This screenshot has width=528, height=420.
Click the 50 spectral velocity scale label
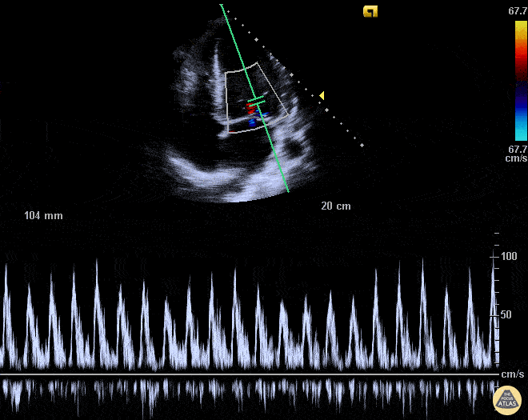coord(506,314)
